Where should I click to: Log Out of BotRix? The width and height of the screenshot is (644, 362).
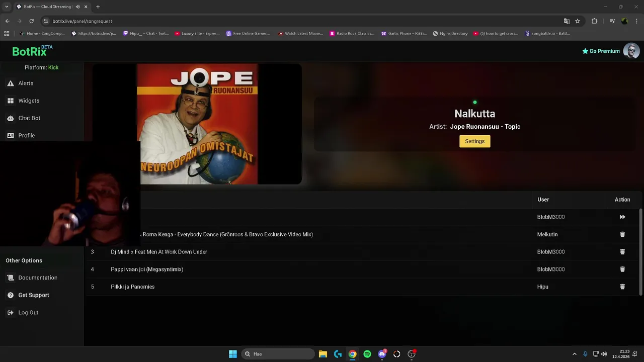pos(28,313)
